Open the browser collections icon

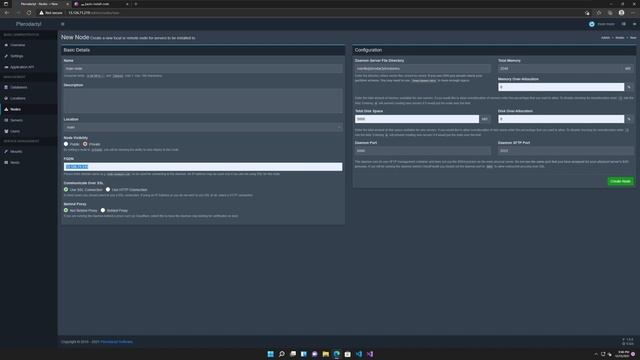610,13
